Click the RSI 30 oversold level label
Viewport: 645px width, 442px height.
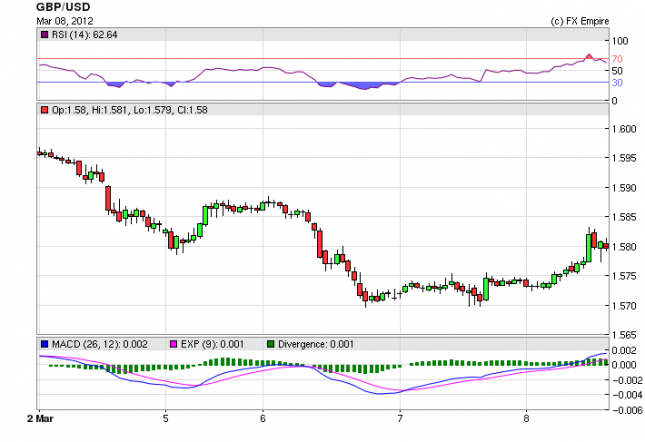(617, 83)
